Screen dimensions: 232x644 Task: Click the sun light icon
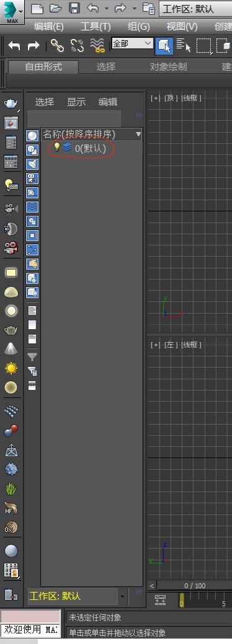(x=11, y=368)
